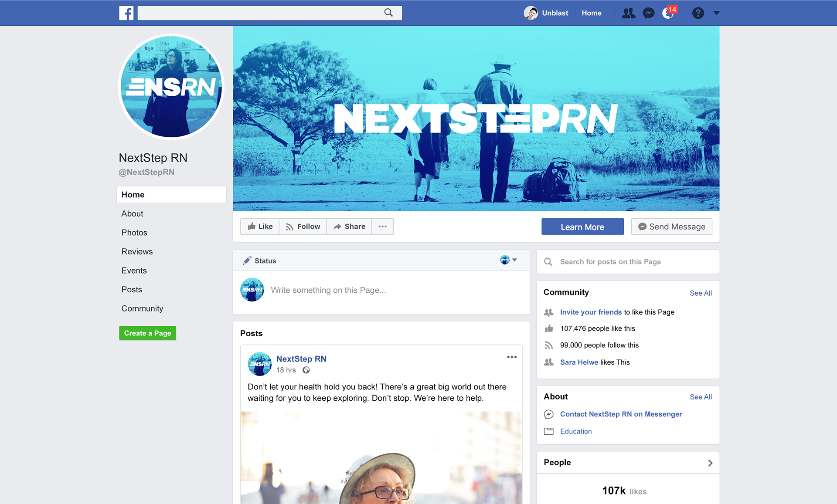837x504 pixels.
Task: Click the Facebook logo icon
Action: tap(126, 13)
